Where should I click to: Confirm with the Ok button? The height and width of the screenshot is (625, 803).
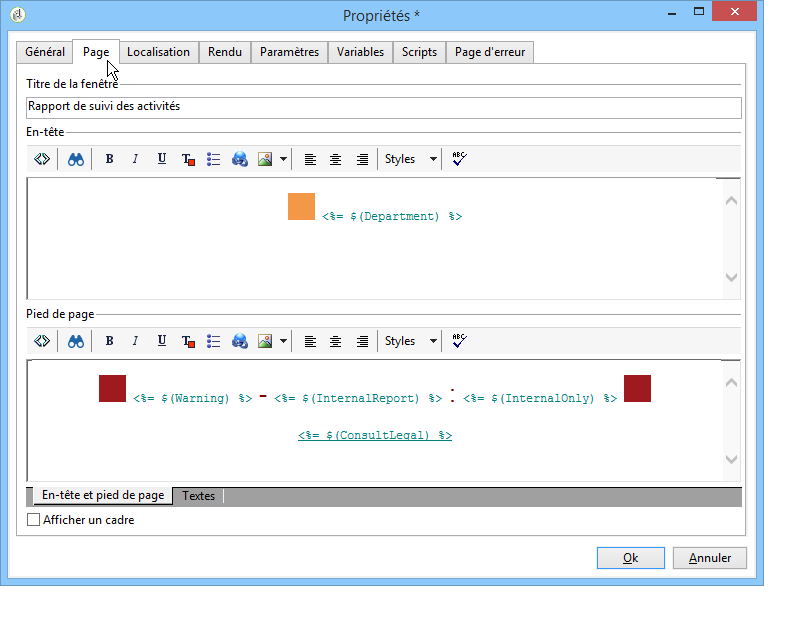click(x=630, y=558)
